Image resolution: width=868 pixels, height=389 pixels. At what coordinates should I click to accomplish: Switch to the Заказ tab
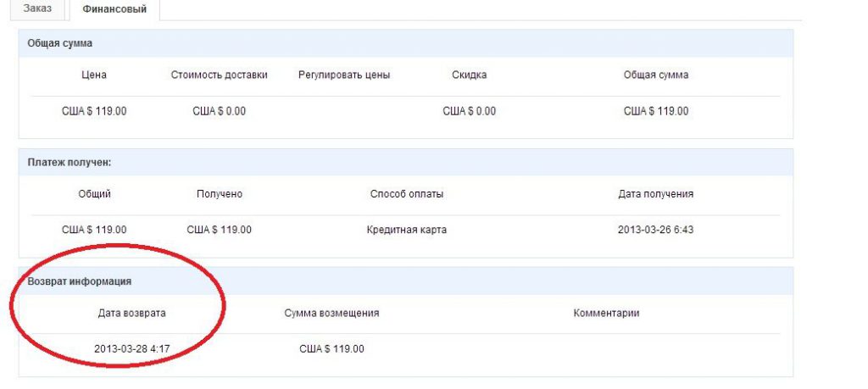(37, 8)
